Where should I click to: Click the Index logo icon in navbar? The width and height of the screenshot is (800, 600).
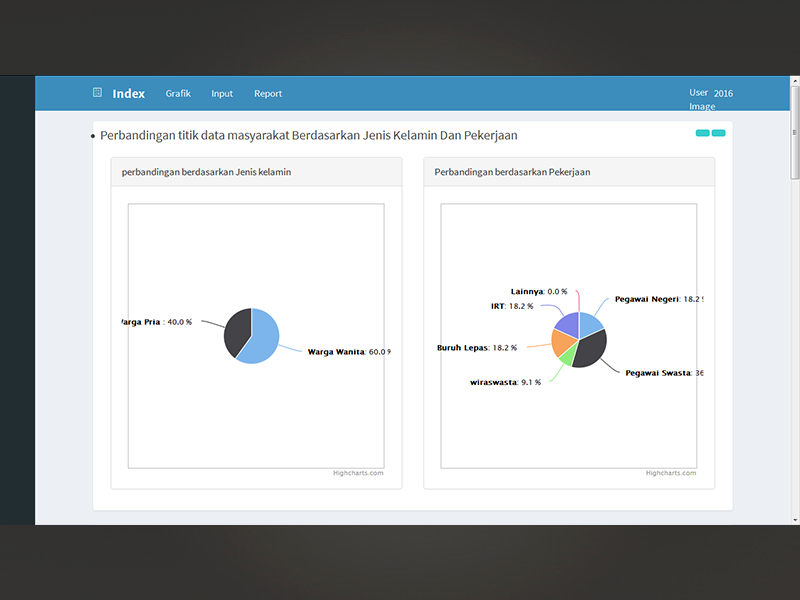coord(97,92)
